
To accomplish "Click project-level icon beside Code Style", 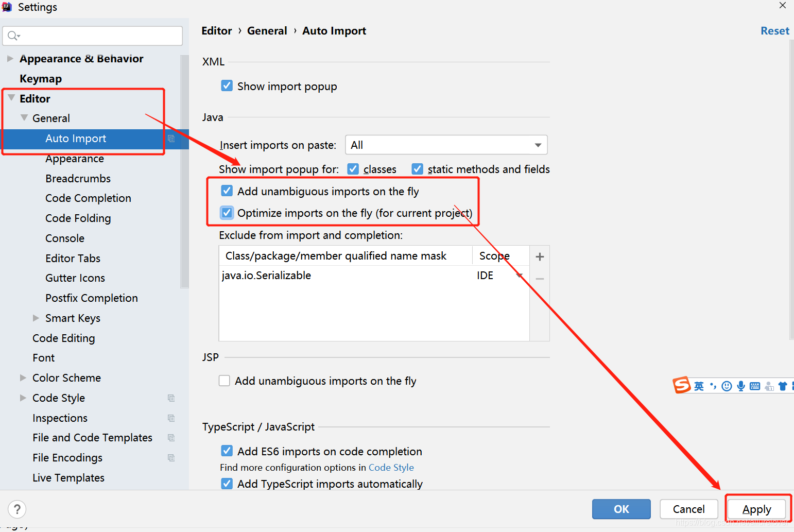I will [x=171, y=398].
